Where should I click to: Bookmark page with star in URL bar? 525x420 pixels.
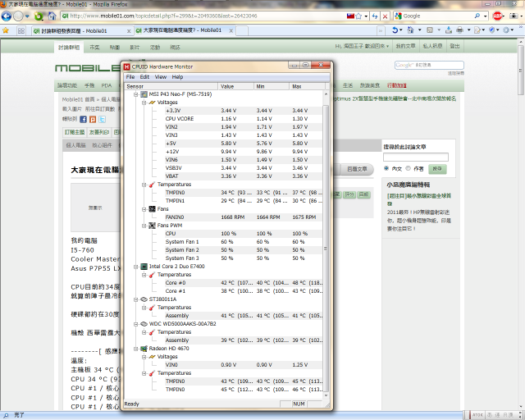(x=359, y=16)
